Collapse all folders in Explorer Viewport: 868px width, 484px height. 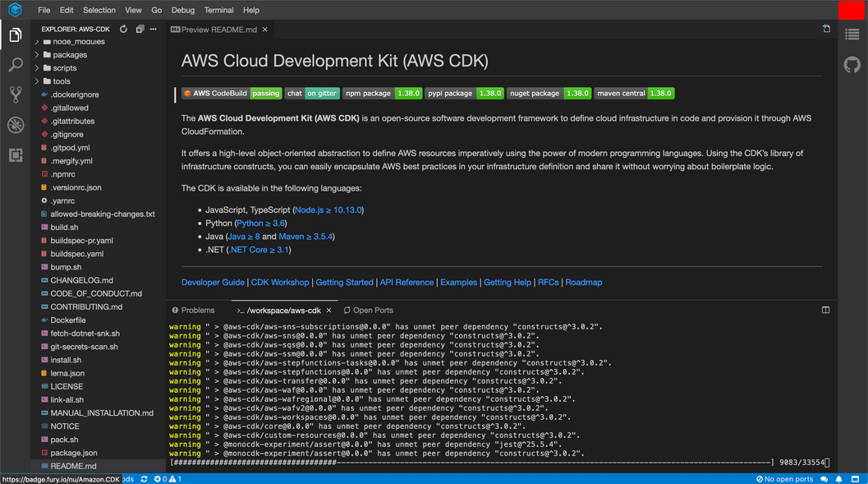pos(140,29)
